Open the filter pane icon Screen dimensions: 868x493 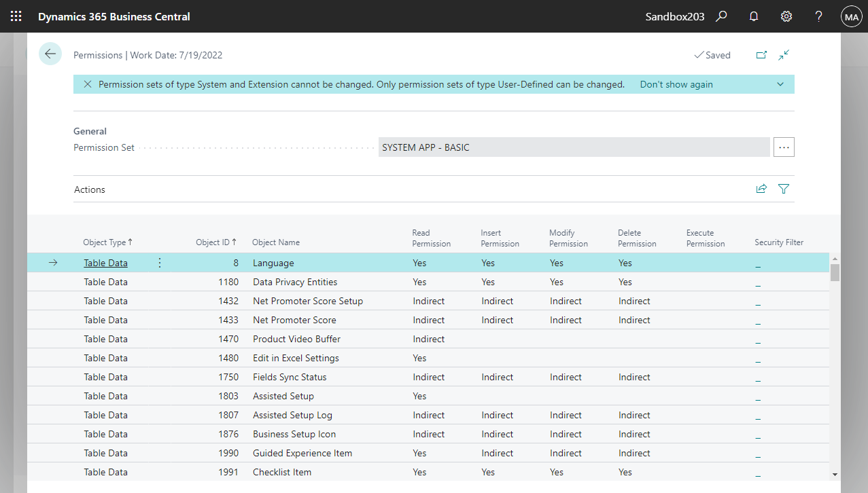coord(783,189)
